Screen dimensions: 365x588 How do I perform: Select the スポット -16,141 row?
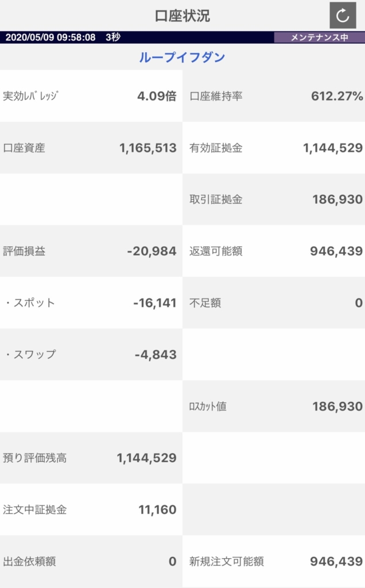click(91, 303)
